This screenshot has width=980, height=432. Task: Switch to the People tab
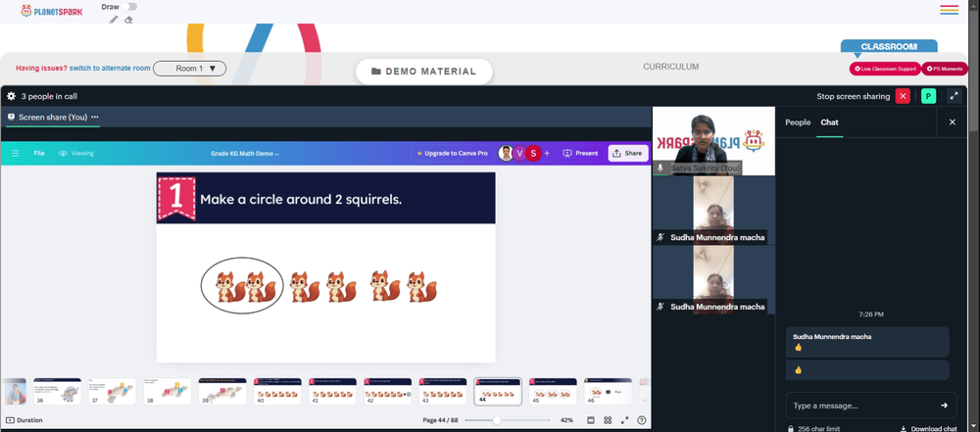(798, 122)
